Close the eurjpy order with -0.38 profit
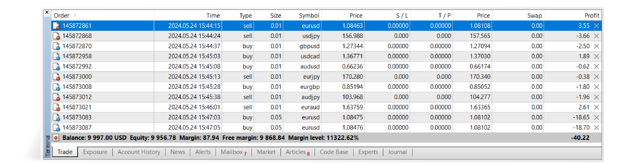Viewport: 644px width, 165px height. pyautogui.click(x=596, y=77)
